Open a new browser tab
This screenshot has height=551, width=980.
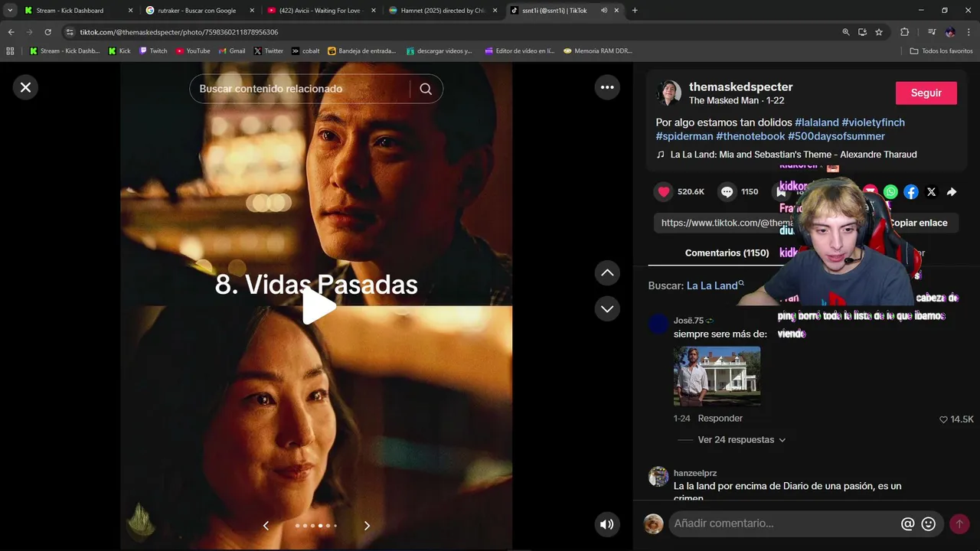click(635, 11)
